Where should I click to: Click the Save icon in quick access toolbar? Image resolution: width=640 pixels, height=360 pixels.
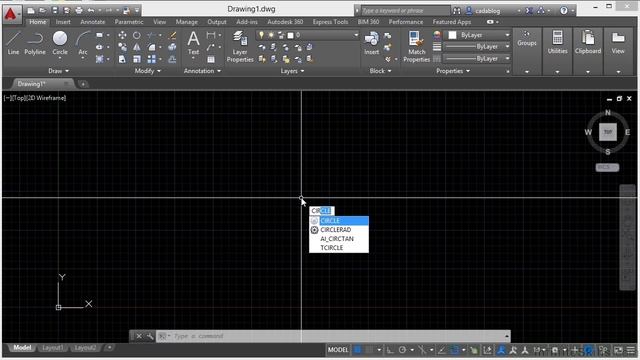click(x=54, y=11)
